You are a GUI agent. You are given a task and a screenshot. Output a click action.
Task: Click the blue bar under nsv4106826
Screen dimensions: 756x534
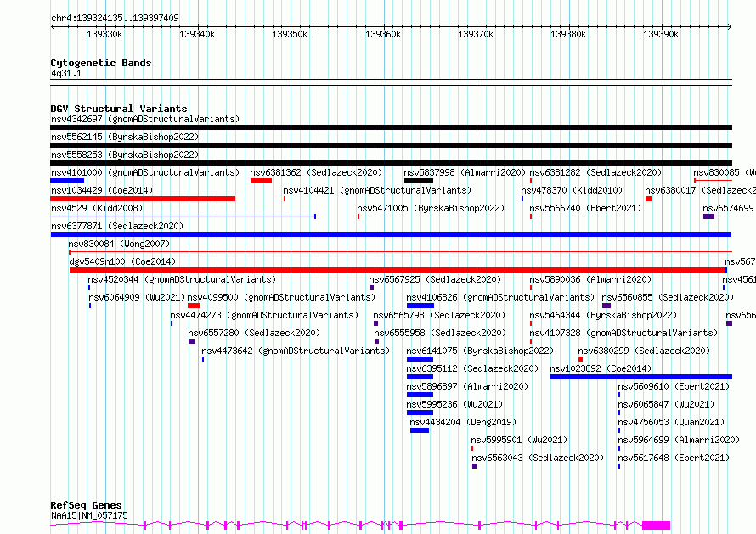pos(420,306)
